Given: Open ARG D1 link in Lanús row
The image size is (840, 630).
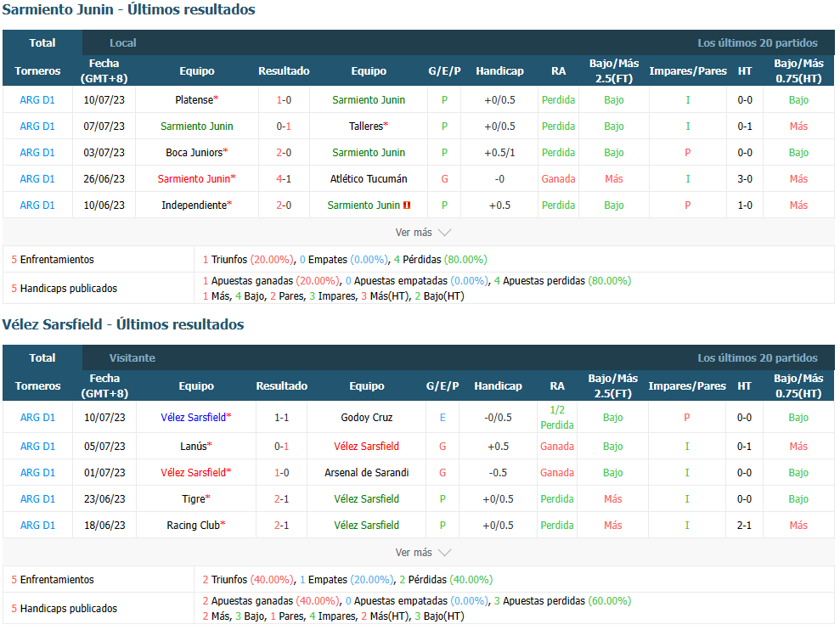Looking at the screenshot, I should tap(37, 447).
